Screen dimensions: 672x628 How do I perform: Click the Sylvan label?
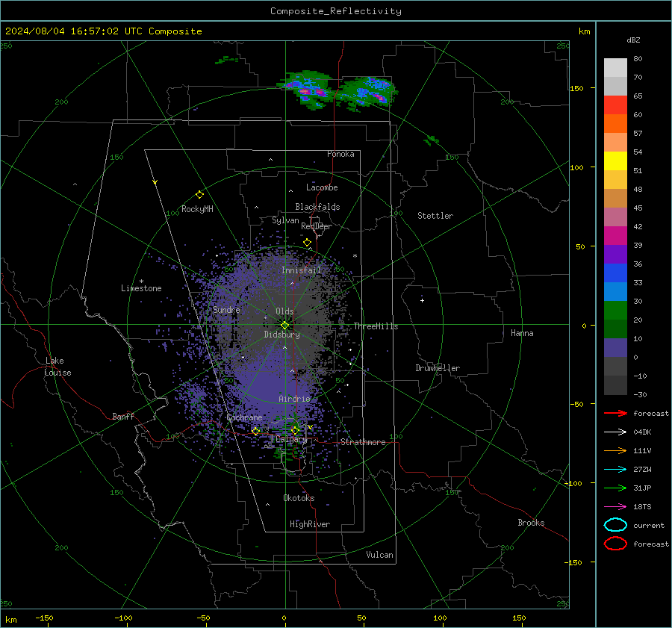285,220
